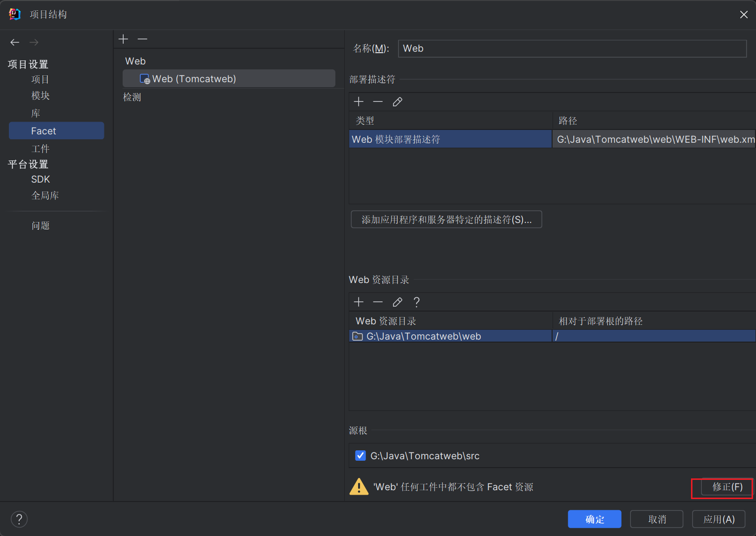Add a Web resource directory
Screen dimensions: 756x536
point(359,302)
